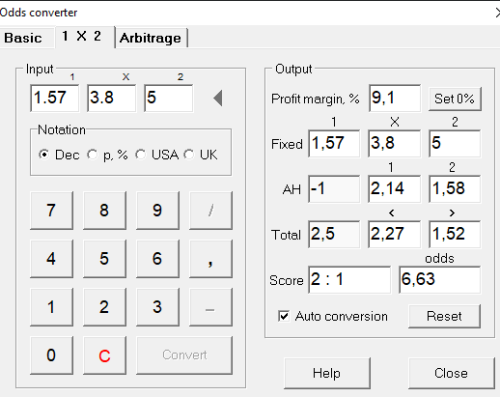
Task: Click the keypad digit 5 key
Action: (x=104, y=259)
